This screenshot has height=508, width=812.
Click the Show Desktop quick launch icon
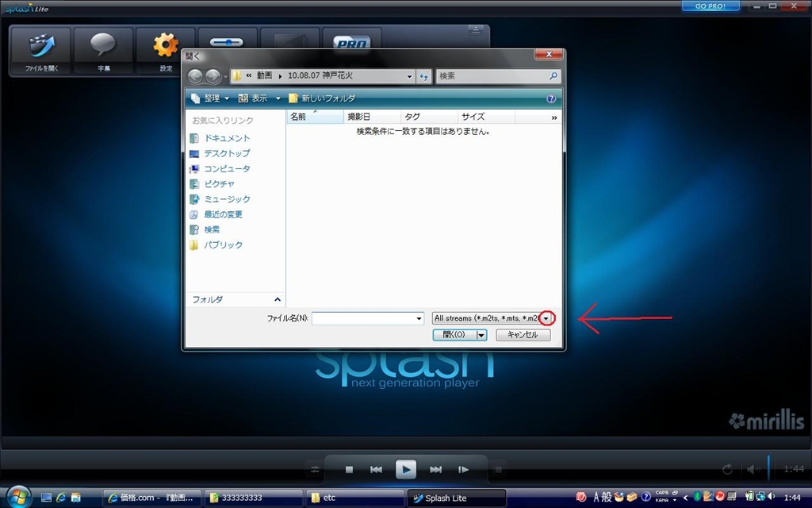pos(46,498)
